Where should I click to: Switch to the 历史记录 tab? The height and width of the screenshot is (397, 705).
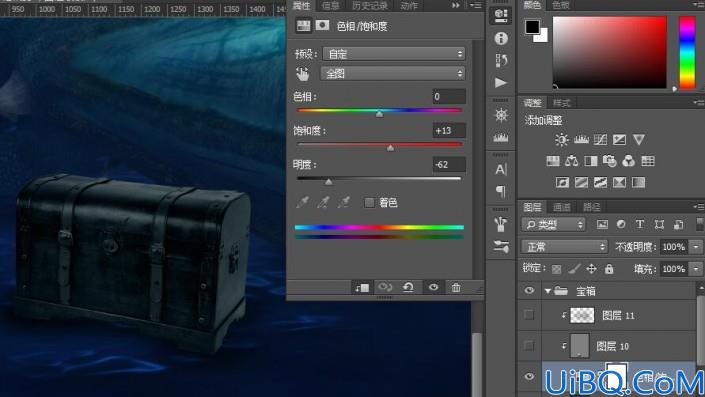[x=370, y=5]
